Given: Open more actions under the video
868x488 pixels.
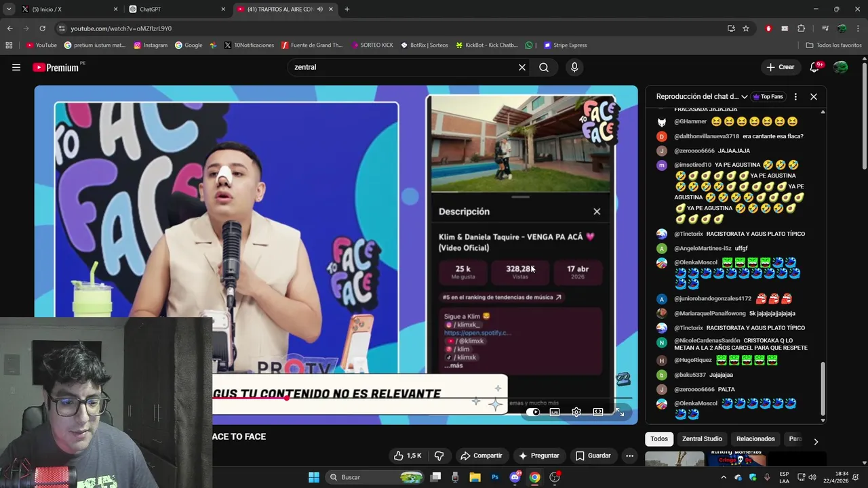Looking at the screenshot, I should tap(629, 455).
